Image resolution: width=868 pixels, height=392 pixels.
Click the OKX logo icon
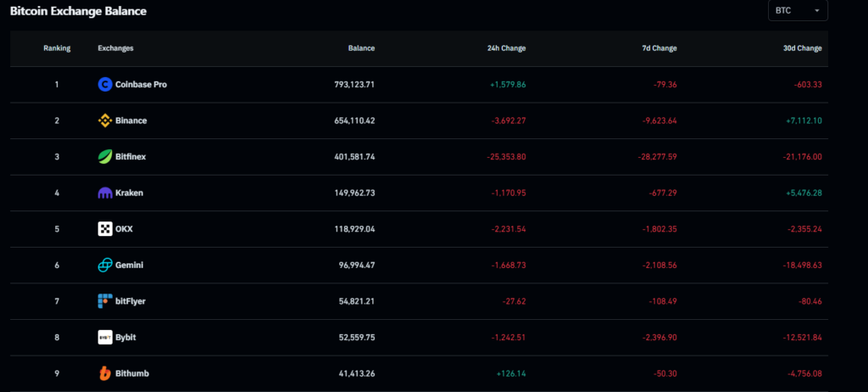click(105, 229)
